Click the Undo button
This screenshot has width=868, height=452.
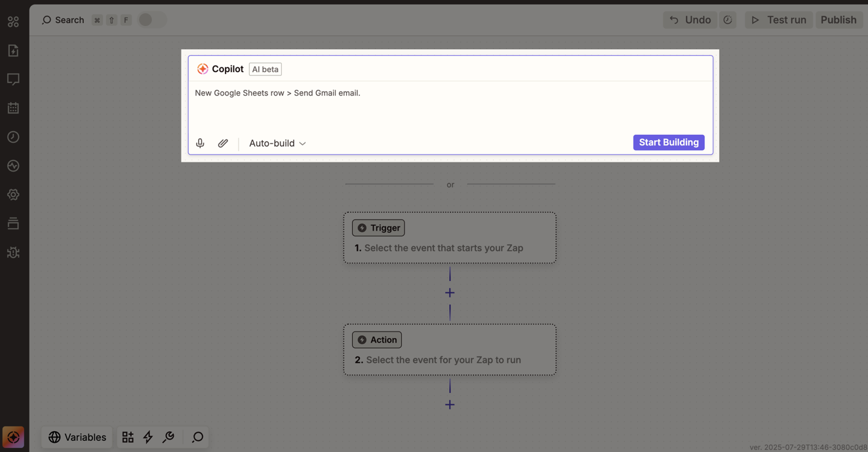[690, 20]
